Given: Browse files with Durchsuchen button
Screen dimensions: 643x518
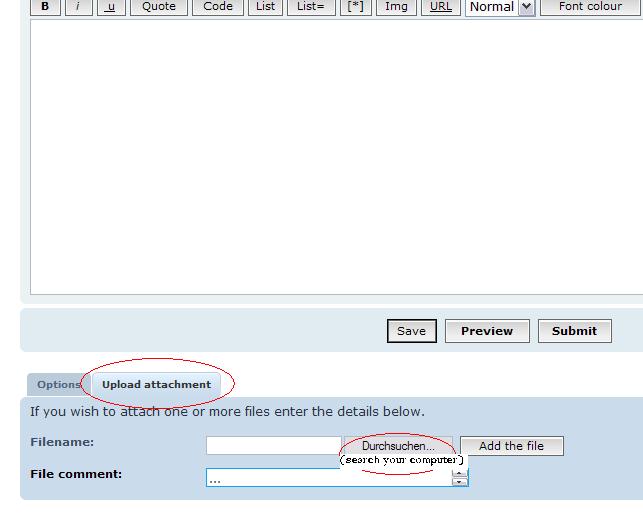Looking at the screenshot, I should 398,445.
